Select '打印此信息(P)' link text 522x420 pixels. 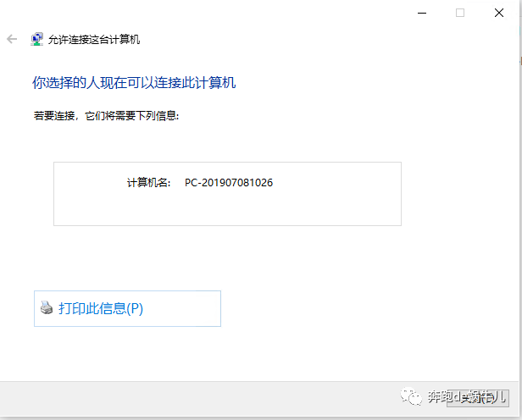click(x=101, y=309)
